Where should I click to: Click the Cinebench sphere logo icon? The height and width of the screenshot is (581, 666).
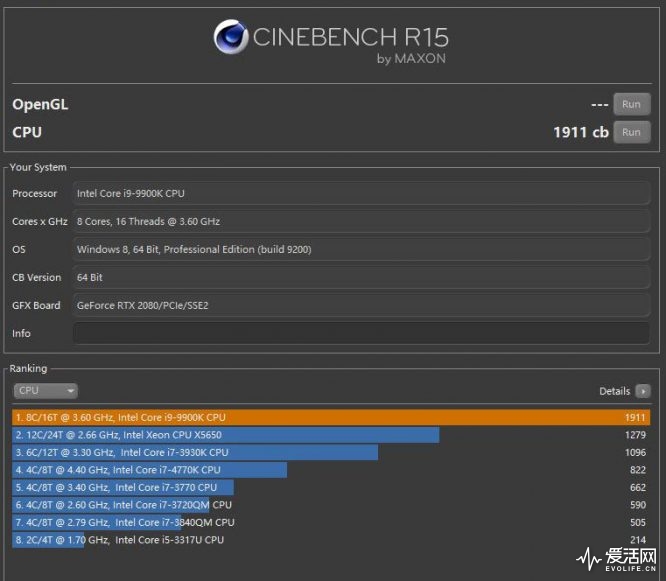[x=231, y=37]
